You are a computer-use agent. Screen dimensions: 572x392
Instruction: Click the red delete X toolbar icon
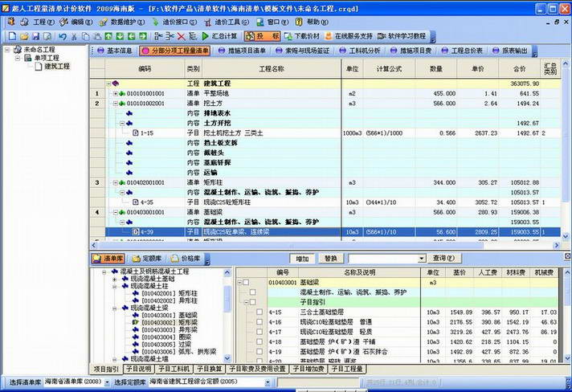click(x=182, y=36)
